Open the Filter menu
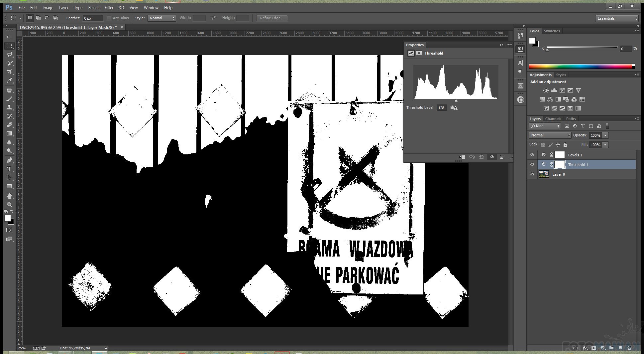This screenshot has width=644, height=354. pos(109,7)
